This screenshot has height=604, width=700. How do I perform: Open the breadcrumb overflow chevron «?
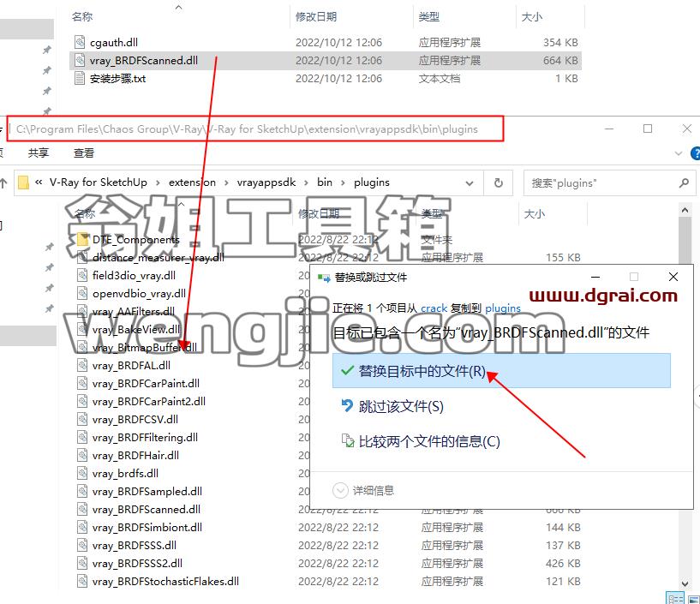click(39, 182)
